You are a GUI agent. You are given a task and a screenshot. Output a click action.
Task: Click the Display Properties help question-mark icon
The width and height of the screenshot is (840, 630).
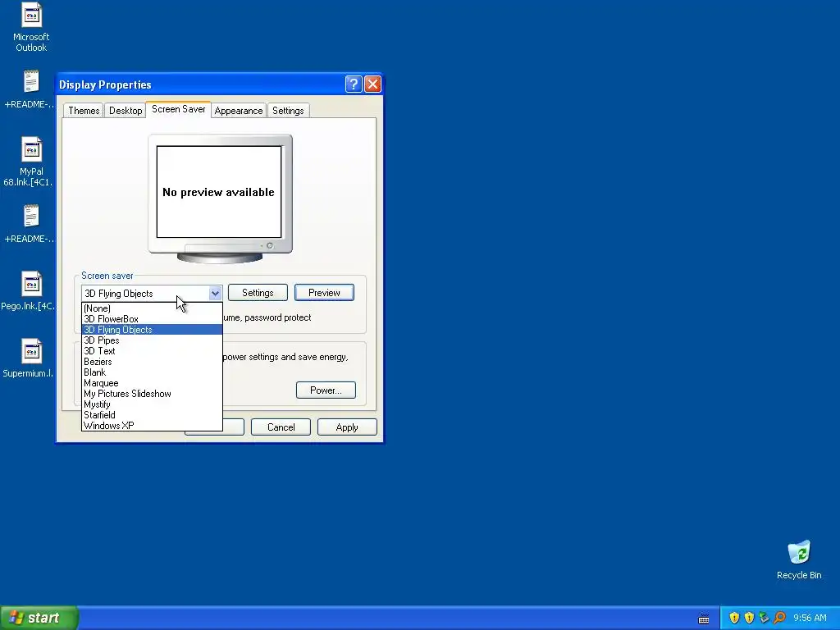coord(354,84)
